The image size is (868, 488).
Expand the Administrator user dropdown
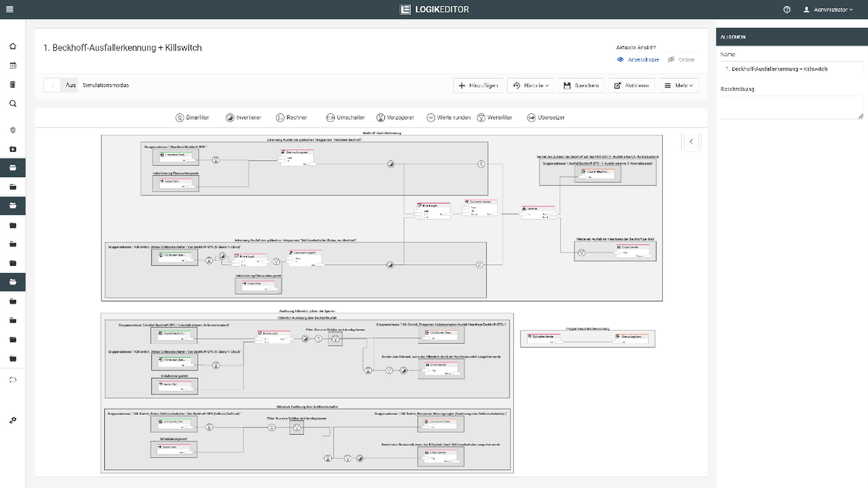tap(828, 9)
